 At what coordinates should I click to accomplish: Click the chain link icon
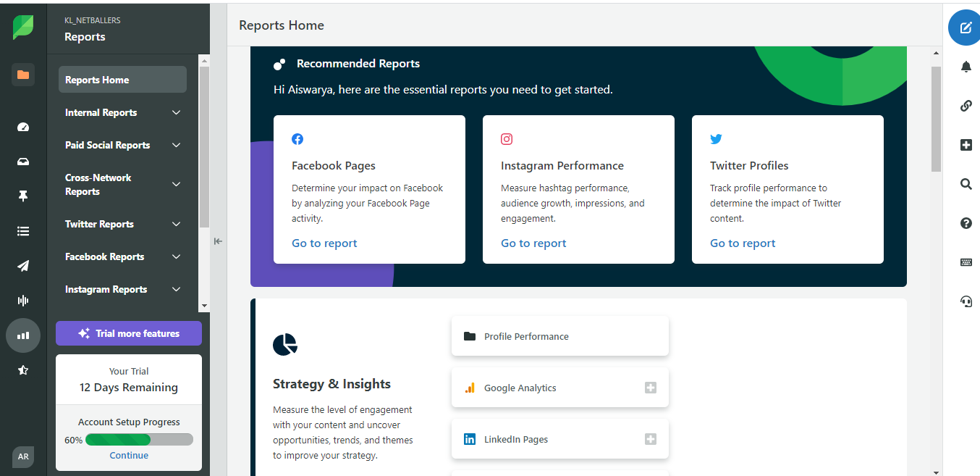click(x=966, y=106)
